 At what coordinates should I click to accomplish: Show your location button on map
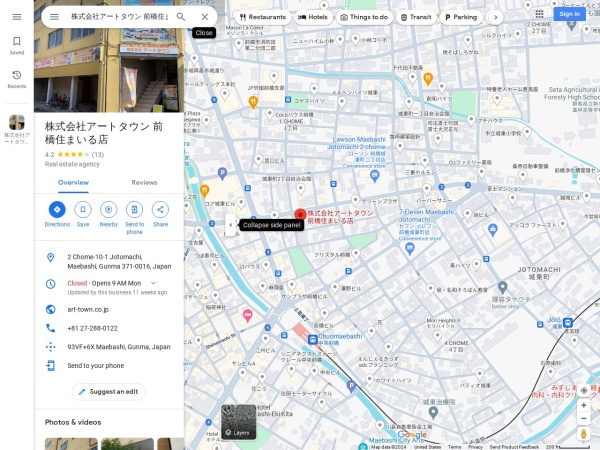tap(584, 390)
